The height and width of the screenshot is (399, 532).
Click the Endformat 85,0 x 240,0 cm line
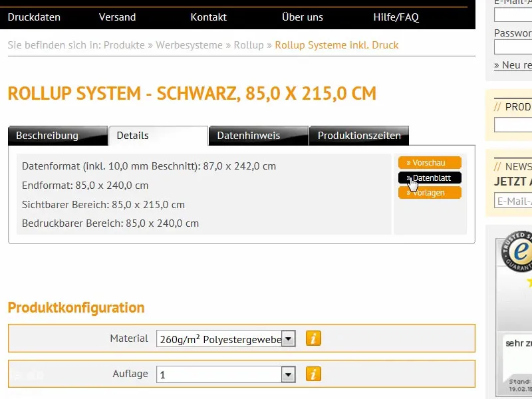(x=85, y=186)
